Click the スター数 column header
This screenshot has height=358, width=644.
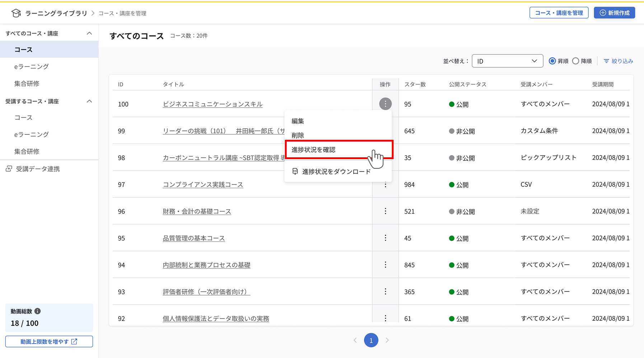click(x=415, y=84)
